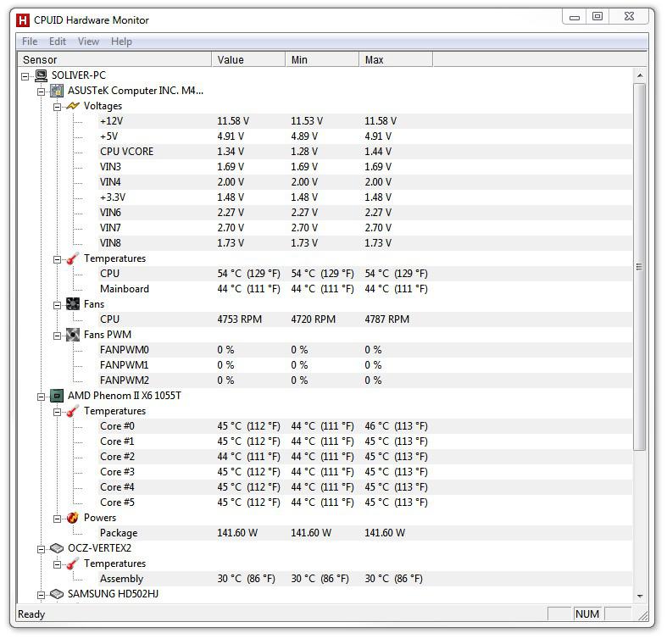667x644 pixels.
Task: Collapse the Fans PWM section
Action: [57, 336]
